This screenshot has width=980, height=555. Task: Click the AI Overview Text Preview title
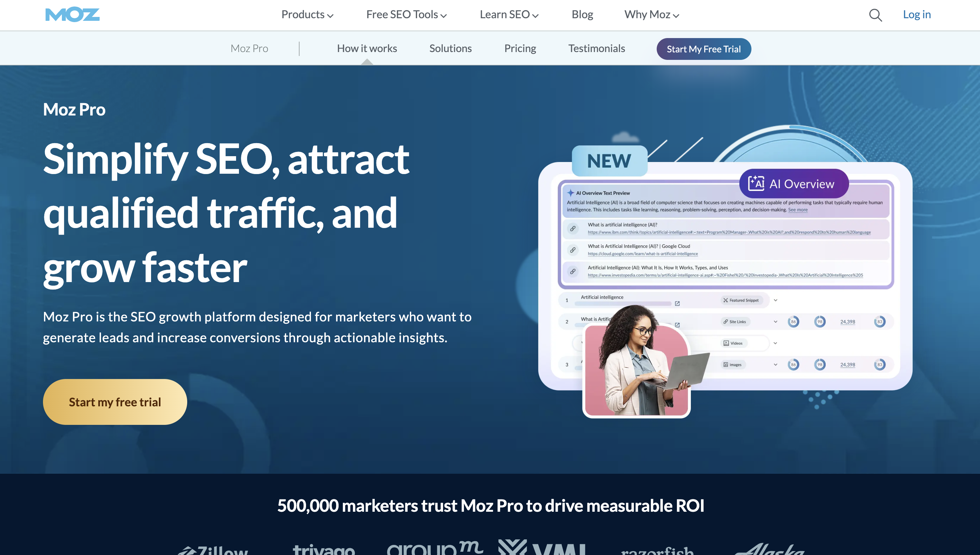(603, 193)
